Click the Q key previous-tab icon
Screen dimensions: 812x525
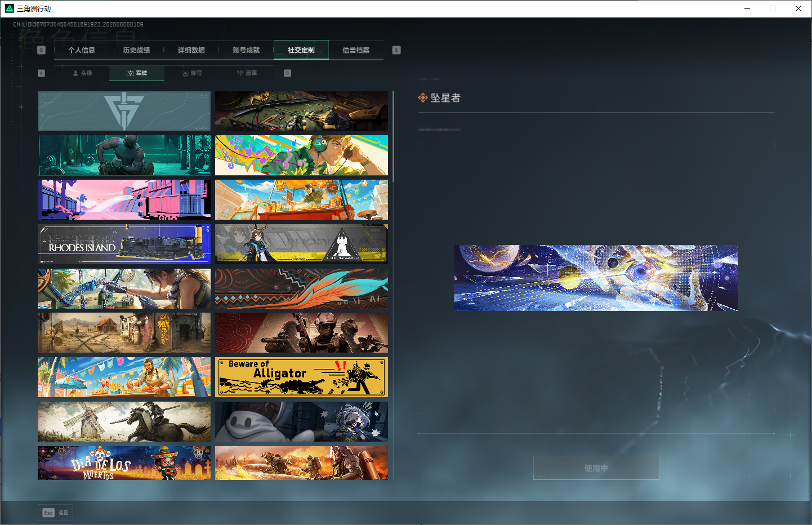point(41,50)
